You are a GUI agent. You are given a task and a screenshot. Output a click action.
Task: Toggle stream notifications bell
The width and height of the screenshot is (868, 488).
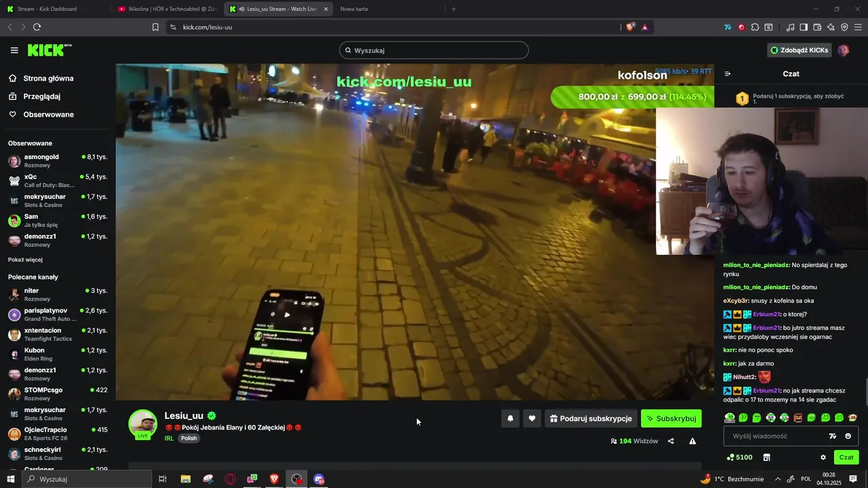(x=510, y=419)
